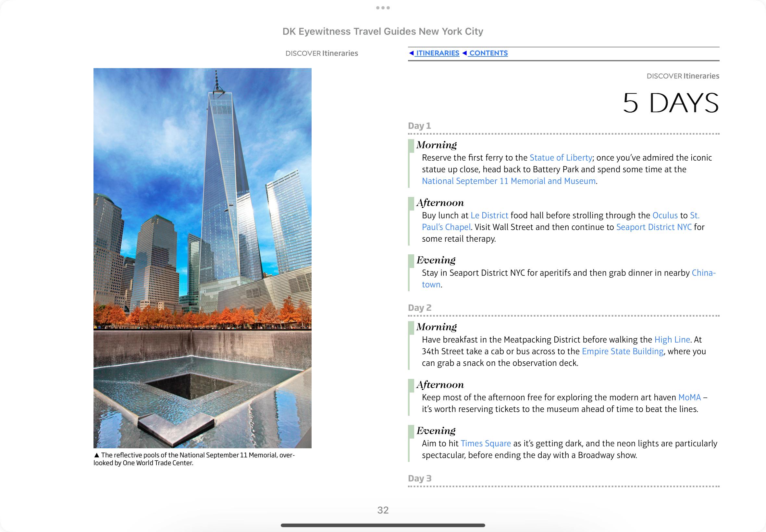
Task: Tap the 5 DAYS heading
Action: point(670,103)
